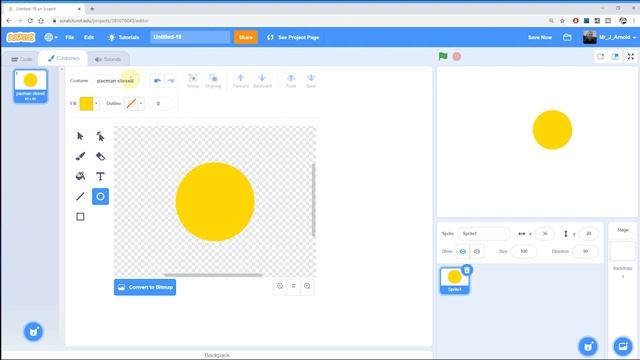Viewport: 640px width, 360px height.
Task: Click the Outline color swatch
Action: point(131,104)
